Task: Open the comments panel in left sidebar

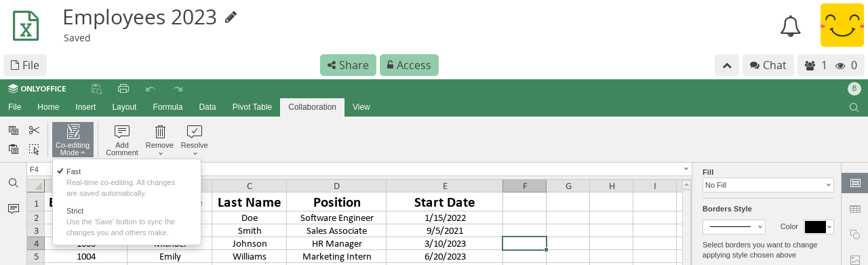Action: (x=13, y=209)
